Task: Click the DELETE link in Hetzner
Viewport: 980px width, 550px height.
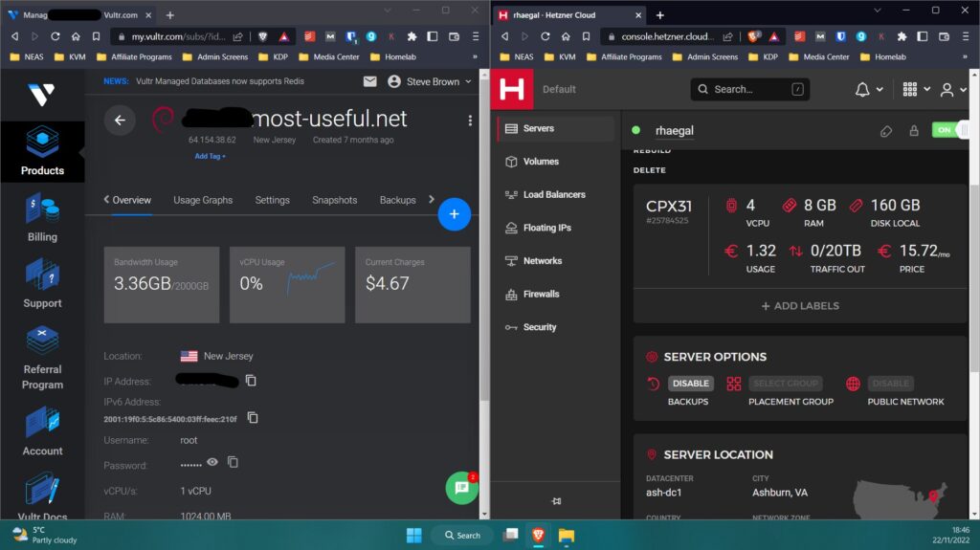Action: click(x=650, y=170)
